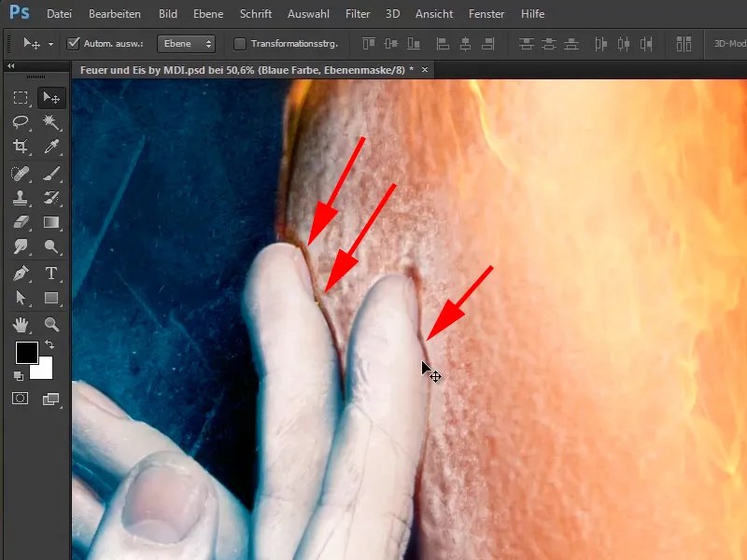Screen dimensions: 747x560
Task: Select the Pen tool
Action: point(20,273)
